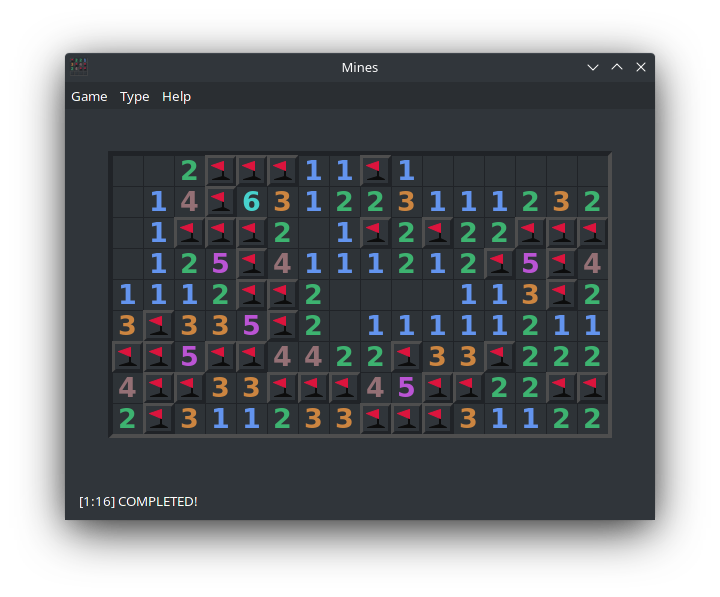The width and height of the screenshot is (720, 597).
Task: Click flag between 2 and 3 in bottom row
Action: [158, 419]
